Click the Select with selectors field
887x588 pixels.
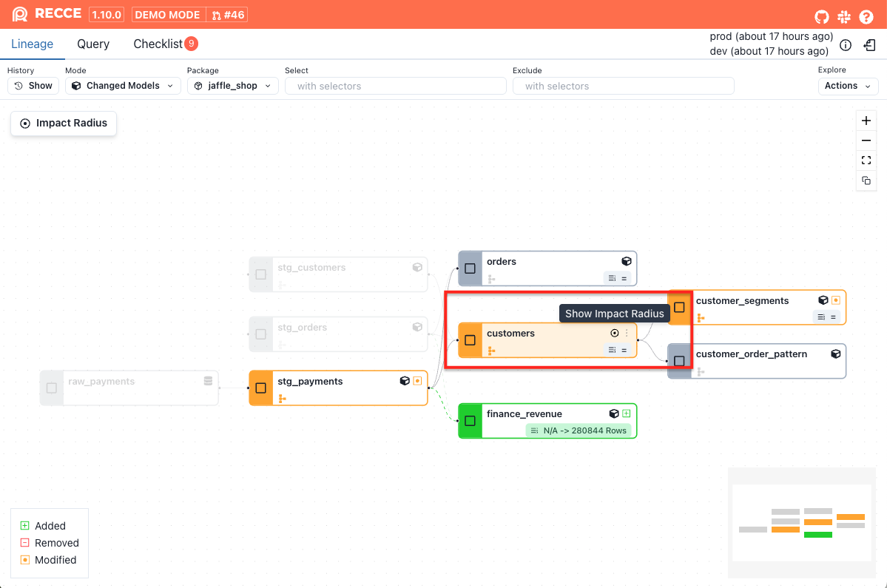click(x=395, y=86)
